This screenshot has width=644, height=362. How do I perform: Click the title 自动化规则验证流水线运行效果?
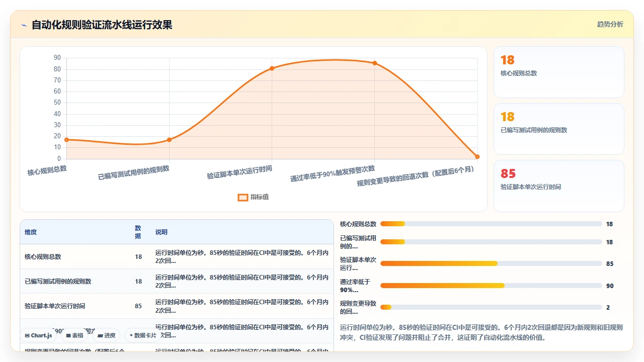point(102,25)
